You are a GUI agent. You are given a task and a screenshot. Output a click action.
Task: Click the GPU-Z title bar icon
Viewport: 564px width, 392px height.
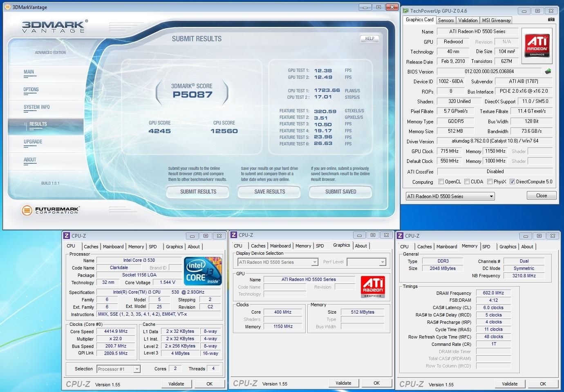405,11
